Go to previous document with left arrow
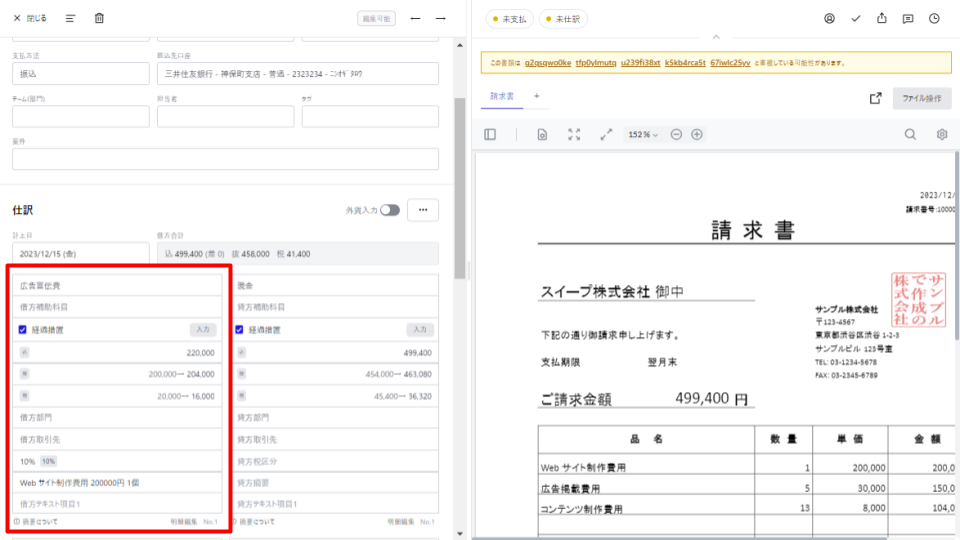The width and height of the screenshot is (960, 540). pyautogui.click(x=416, y=18)
